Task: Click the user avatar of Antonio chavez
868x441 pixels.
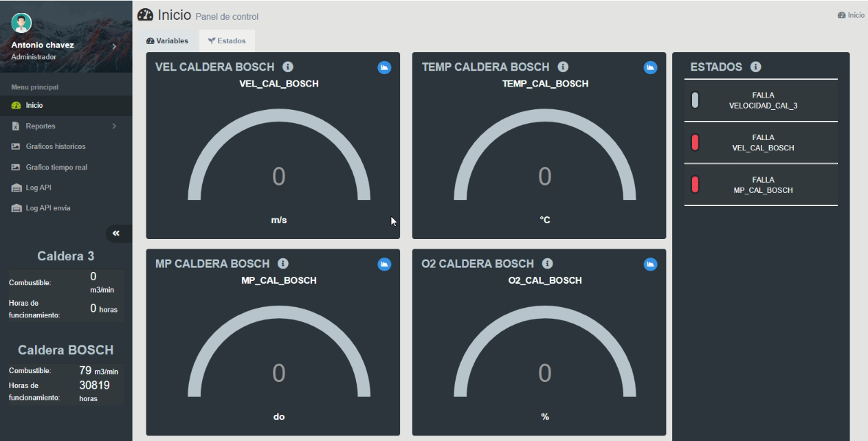Action: 22,23
